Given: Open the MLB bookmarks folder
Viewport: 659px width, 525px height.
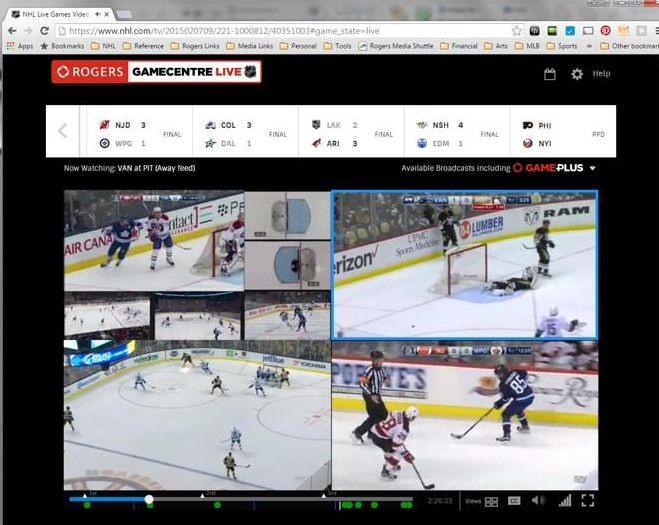Looking at the screenshot, I should pyautogui.click(x=527, y=46).
